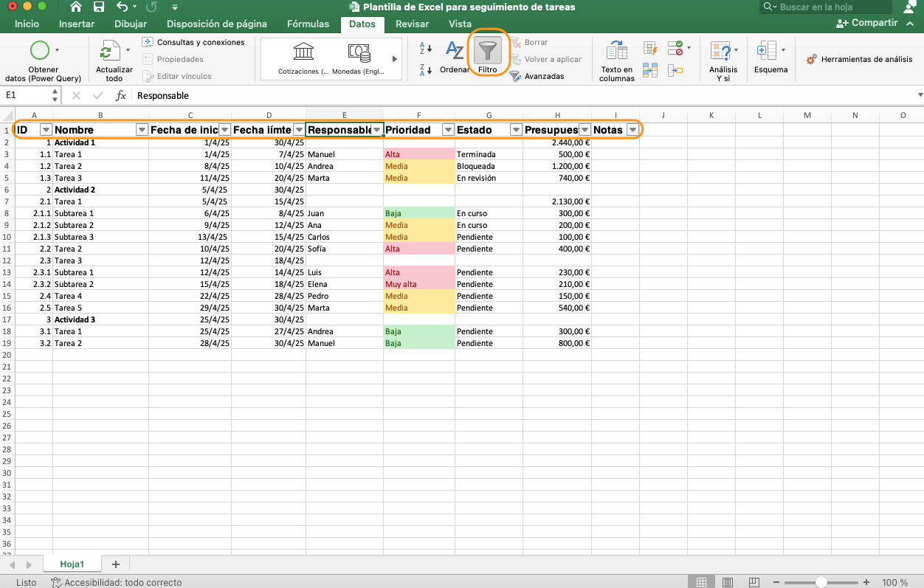Switch to the Revisar ribbon tab
The height and width of the screenshot is (588, 924).
[x=412, y=24]
